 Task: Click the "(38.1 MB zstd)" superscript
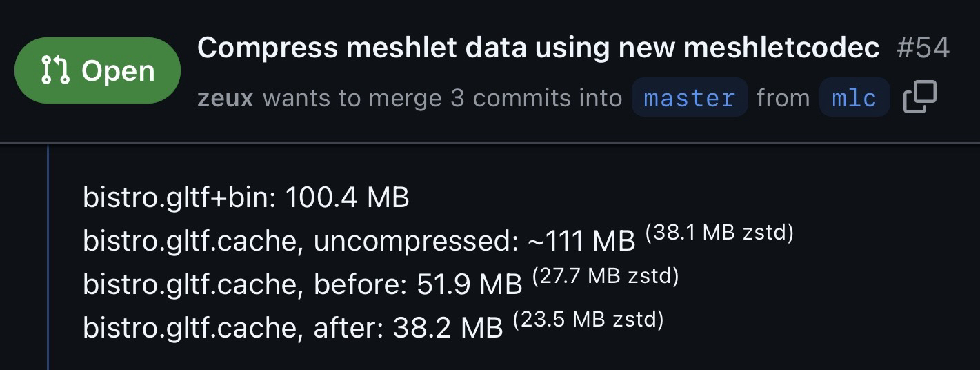pos(719,233)
